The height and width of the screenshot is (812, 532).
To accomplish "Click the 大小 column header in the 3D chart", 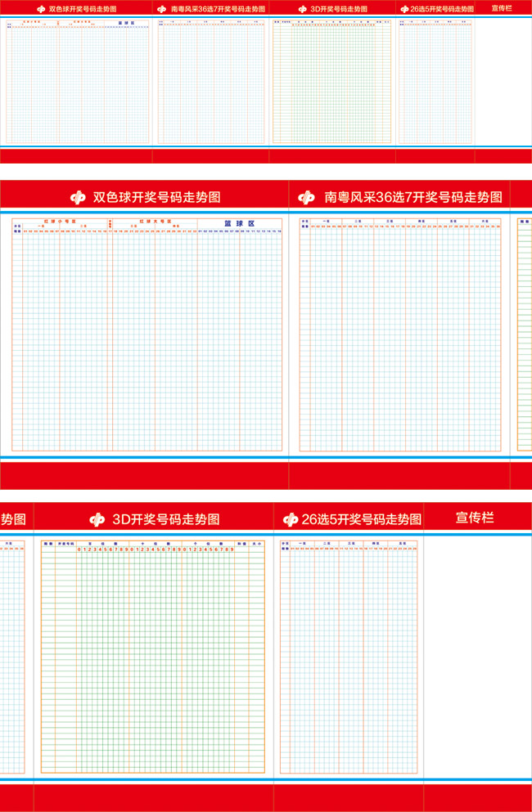I will click(x=257, y=545).
